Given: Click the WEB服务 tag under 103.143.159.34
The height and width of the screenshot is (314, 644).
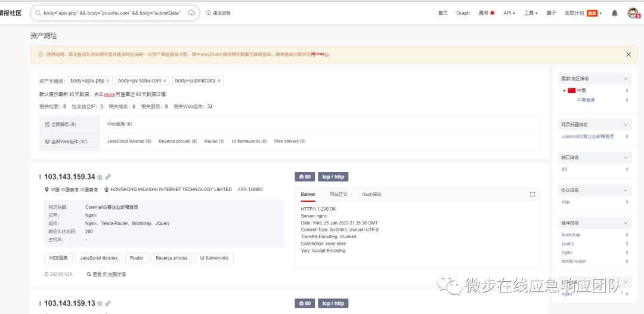Looking at the screenshot, I should click(x=58, y=258).
